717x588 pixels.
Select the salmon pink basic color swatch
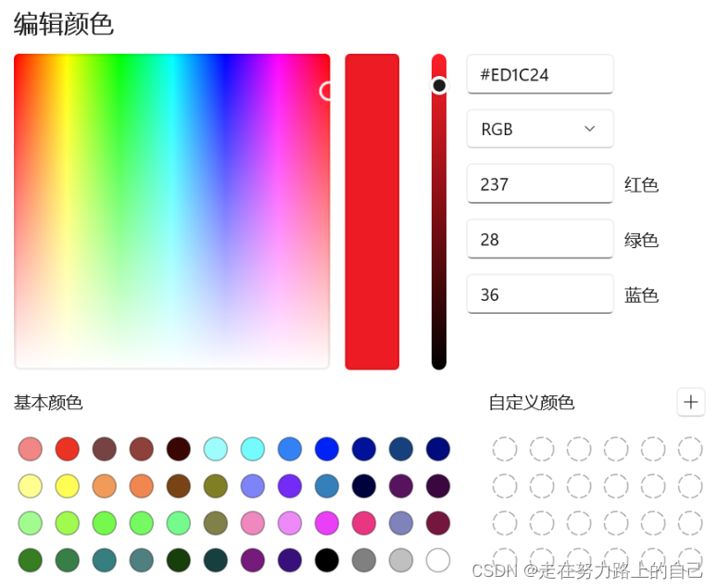pos(31,448)
